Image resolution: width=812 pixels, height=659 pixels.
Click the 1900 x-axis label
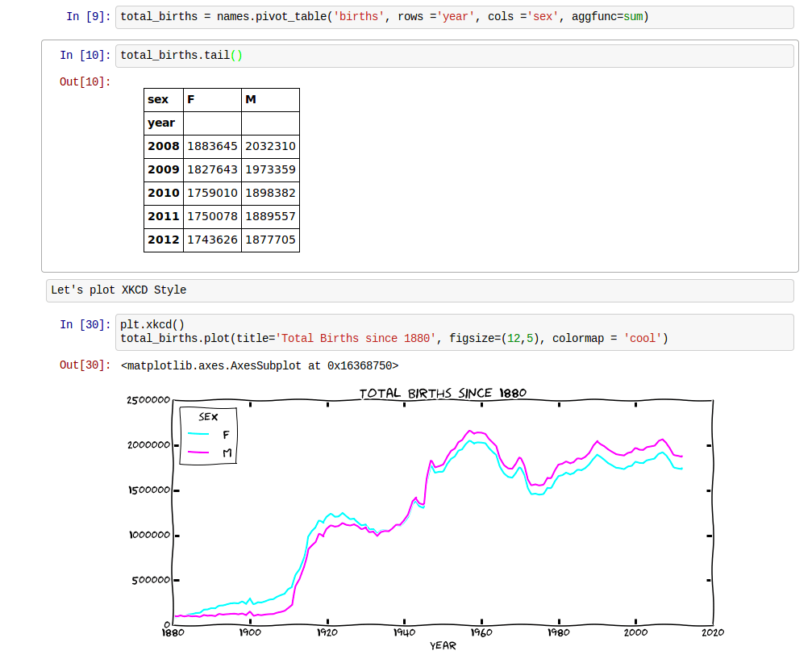250,632
